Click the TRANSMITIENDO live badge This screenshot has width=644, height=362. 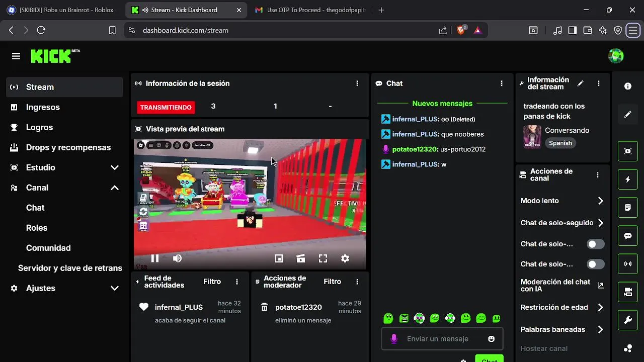click(x=166, y=107)
